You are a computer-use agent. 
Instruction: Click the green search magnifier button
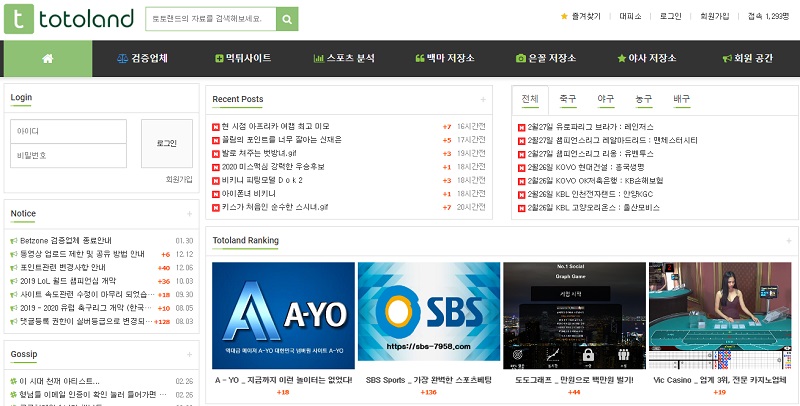(287, 19)
